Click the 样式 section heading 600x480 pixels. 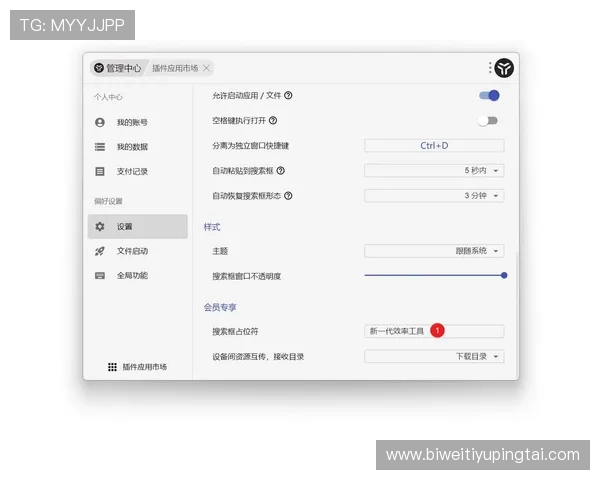pyautogui.click(x=212, y=227)
